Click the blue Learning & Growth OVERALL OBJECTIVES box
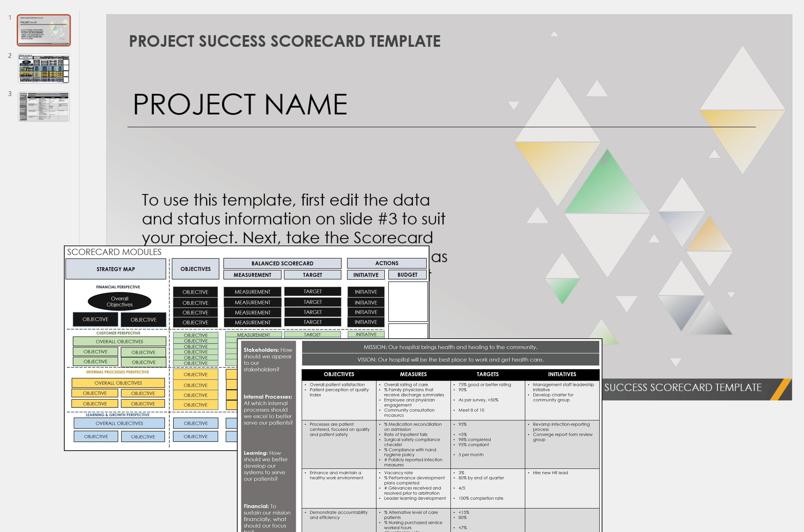This screenshot has width=804, height=532. coord(119,423)
